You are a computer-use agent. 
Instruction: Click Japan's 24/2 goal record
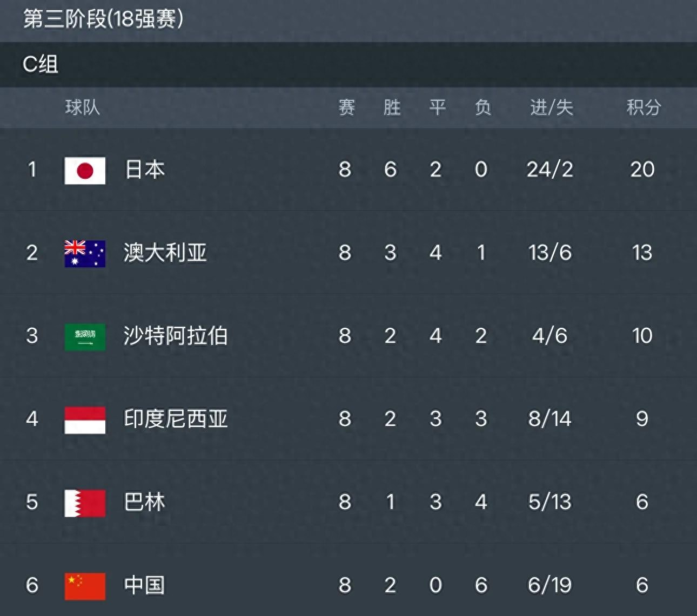coord(550,170)
